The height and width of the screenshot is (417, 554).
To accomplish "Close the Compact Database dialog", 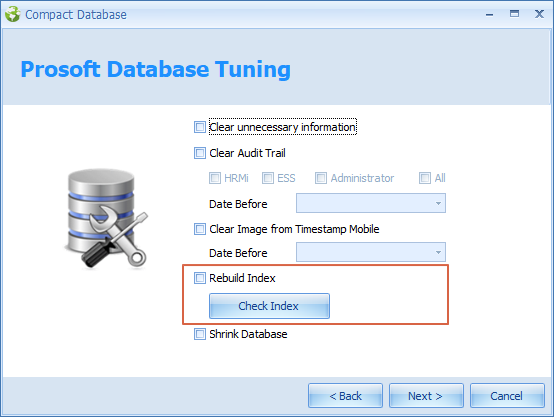I will pos(539,14).
